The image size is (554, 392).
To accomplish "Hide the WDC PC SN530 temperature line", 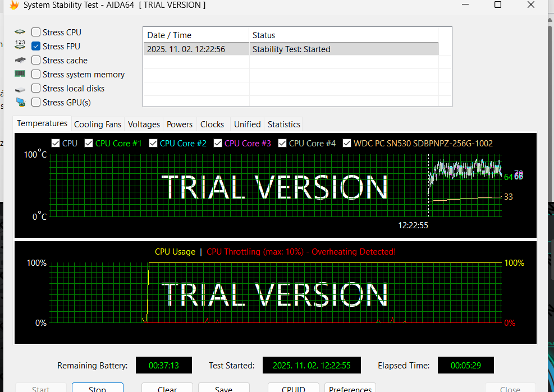I will point(347,144).
